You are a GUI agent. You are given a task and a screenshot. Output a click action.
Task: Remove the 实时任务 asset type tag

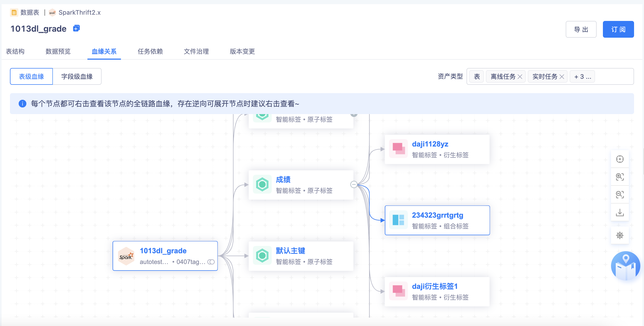(x=562, y=77)
